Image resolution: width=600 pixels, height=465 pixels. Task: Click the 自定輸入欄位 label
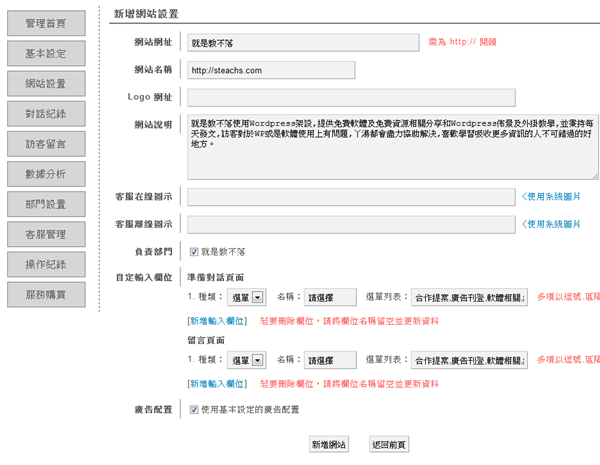tap(144, 277)
